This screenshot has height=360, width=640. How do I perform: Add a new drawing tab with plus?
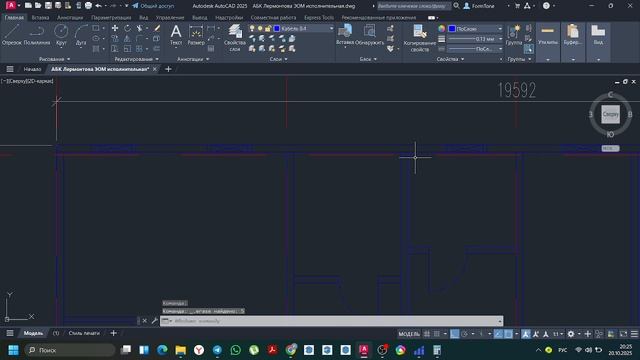(168, 69)
